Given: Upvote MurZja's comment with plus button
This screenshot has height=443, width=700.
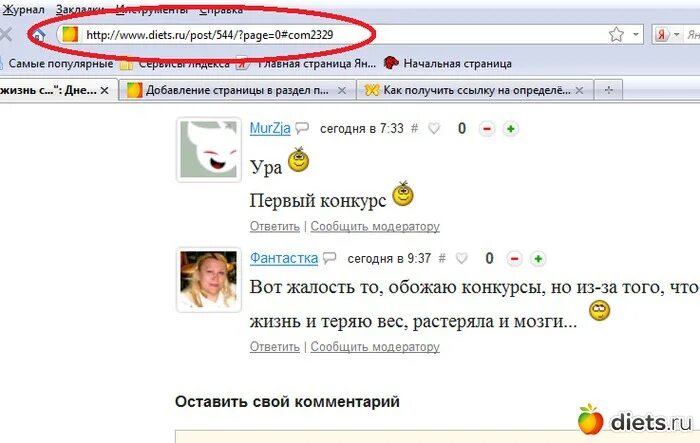Looking at the screenshot, I should tap(511, 129).
